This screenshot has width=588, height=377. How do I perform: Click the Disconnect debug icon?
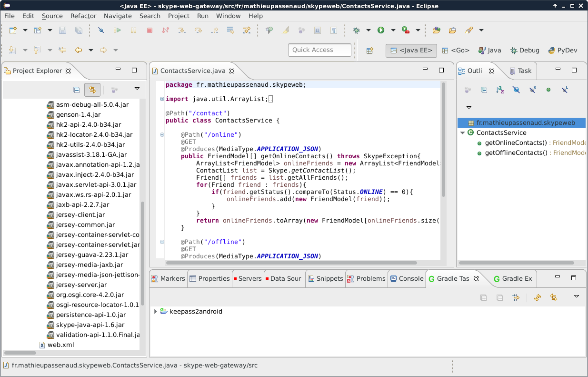(x=166, y=30)
